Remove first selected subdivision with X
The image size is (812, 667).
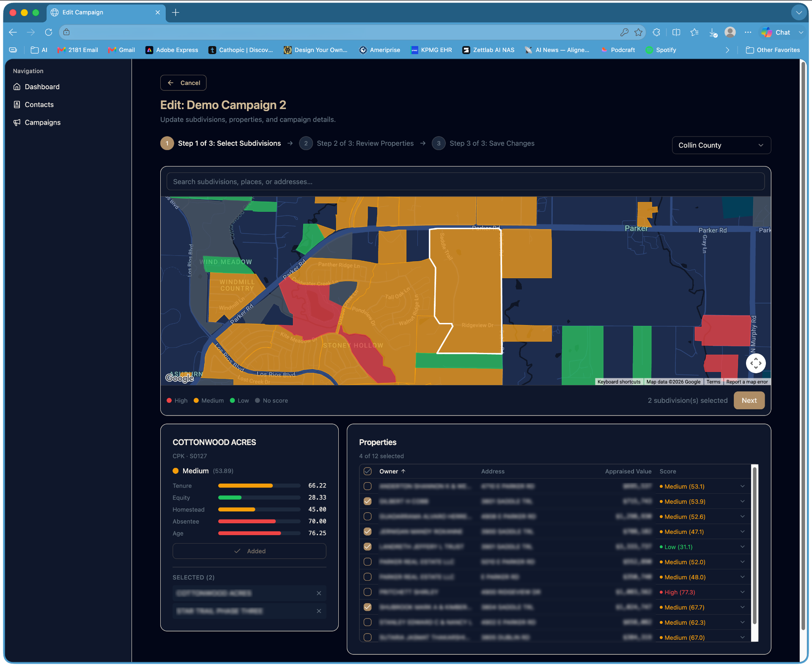[x=319, y=593]
